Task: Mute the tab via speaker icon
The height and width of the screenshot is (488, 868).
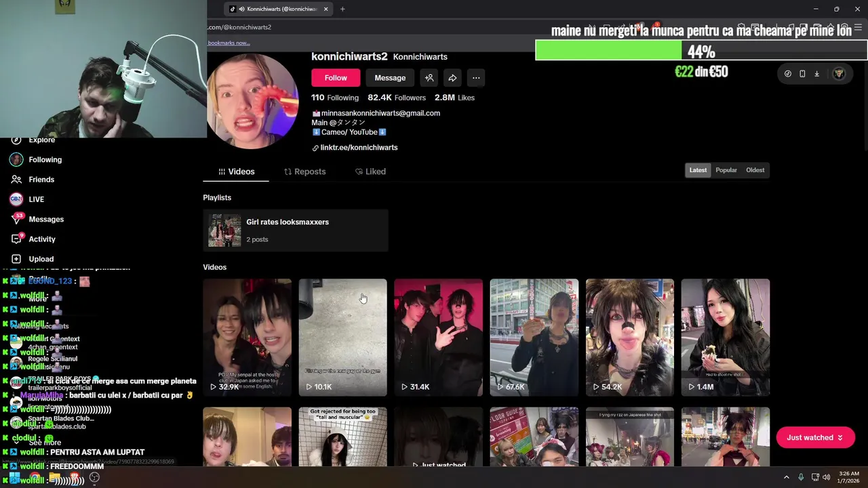Action: tap(242, 9)
